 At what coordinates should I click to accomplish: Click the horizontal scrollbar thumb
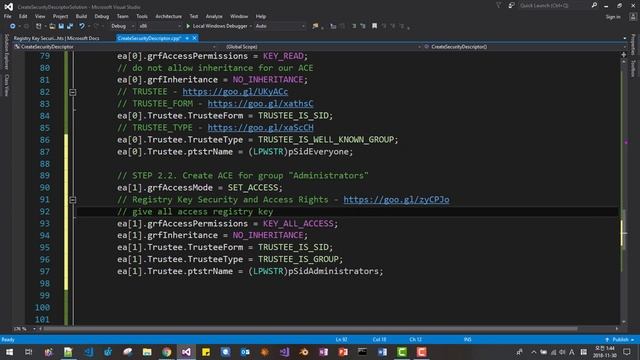pos(310,329)
